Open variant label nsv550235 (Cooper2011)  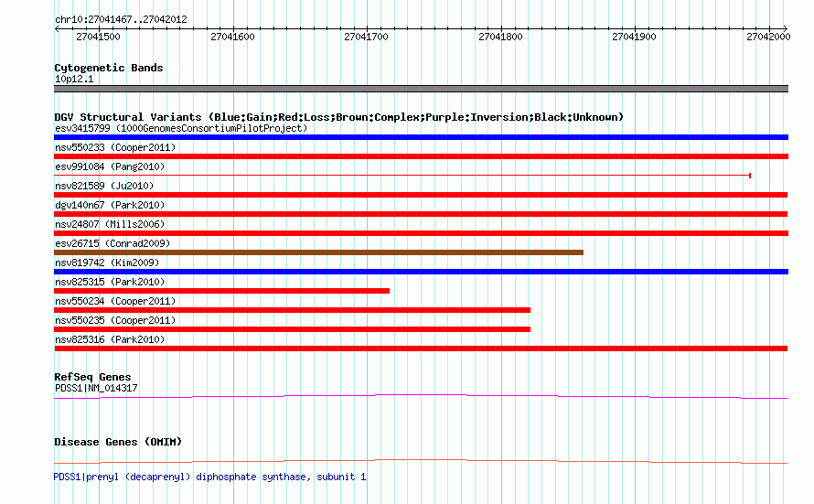click(x=115, y=320)
